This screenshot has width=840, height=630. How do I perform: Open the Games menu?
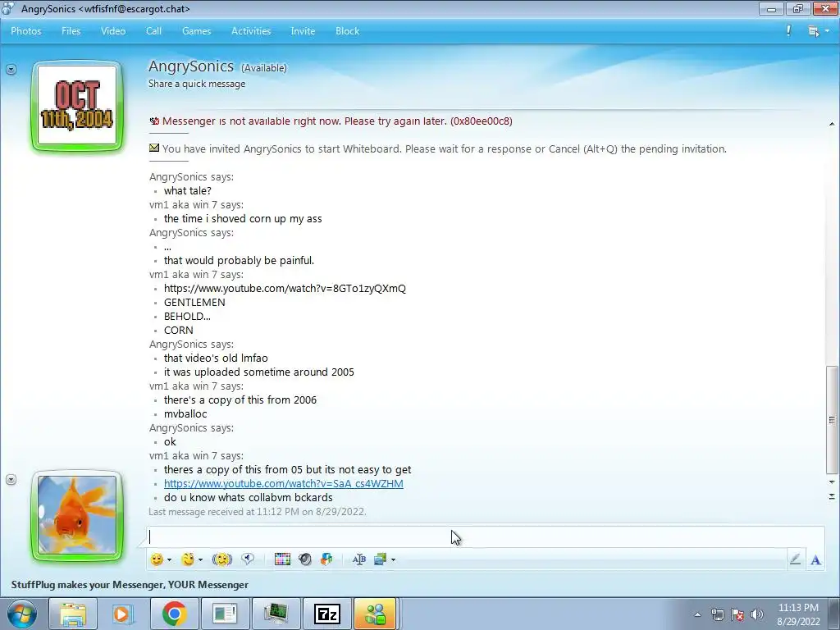pyautogui.click(x=197, y=31)
